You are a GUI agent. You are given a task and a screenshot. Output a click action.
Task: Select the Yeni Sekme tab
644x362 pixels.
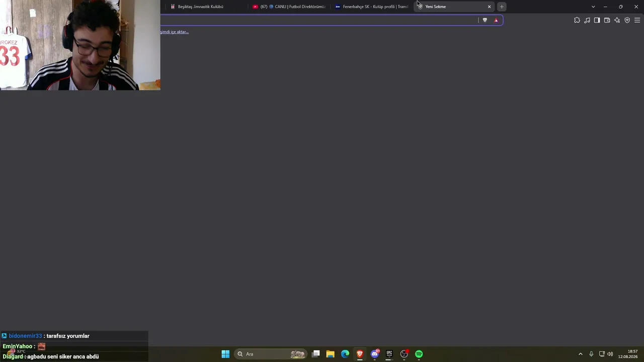click(454, 7)
